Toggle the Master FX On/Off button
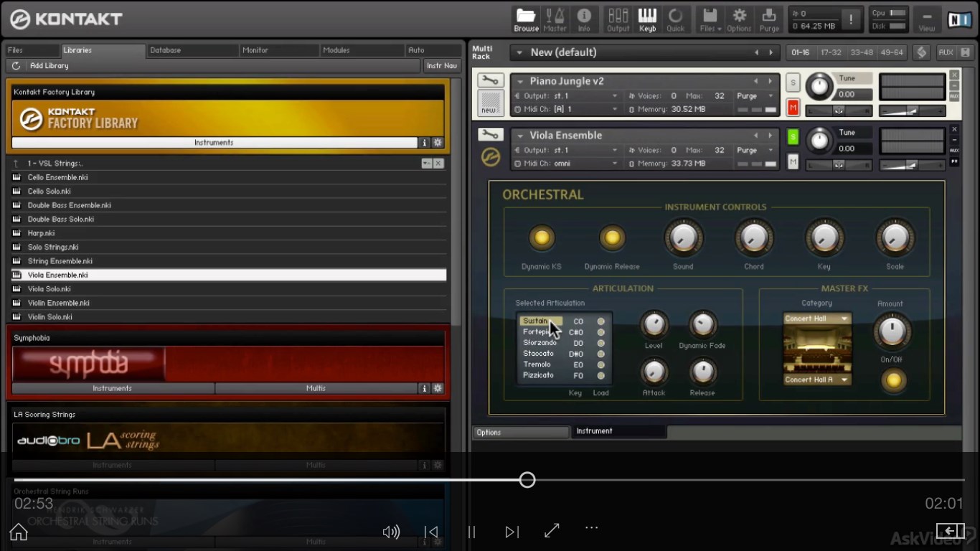 click(892, 380)
